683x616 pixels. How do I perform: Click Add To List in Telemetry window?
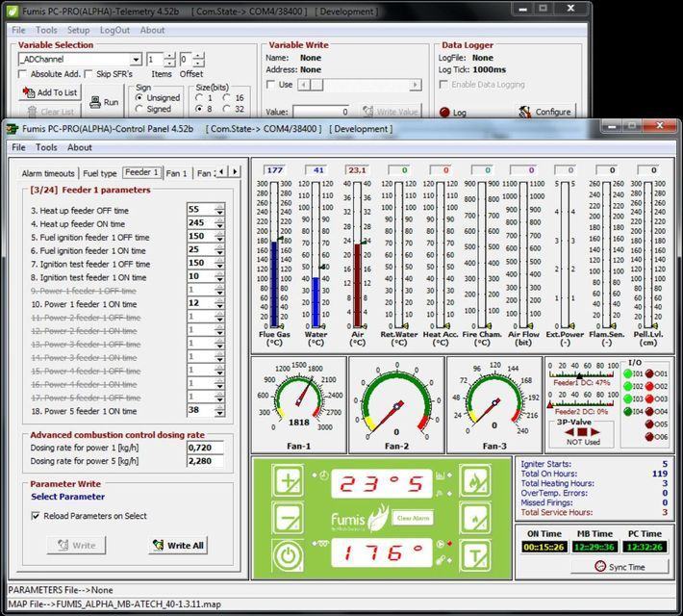coord(50,92)
